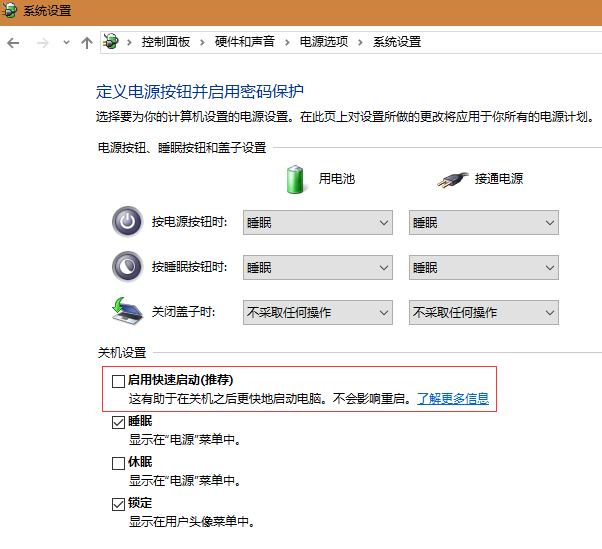Viewport: 602px width, 549px height.
Task: Click the sleep button moon icon
Action: point(127,266)
